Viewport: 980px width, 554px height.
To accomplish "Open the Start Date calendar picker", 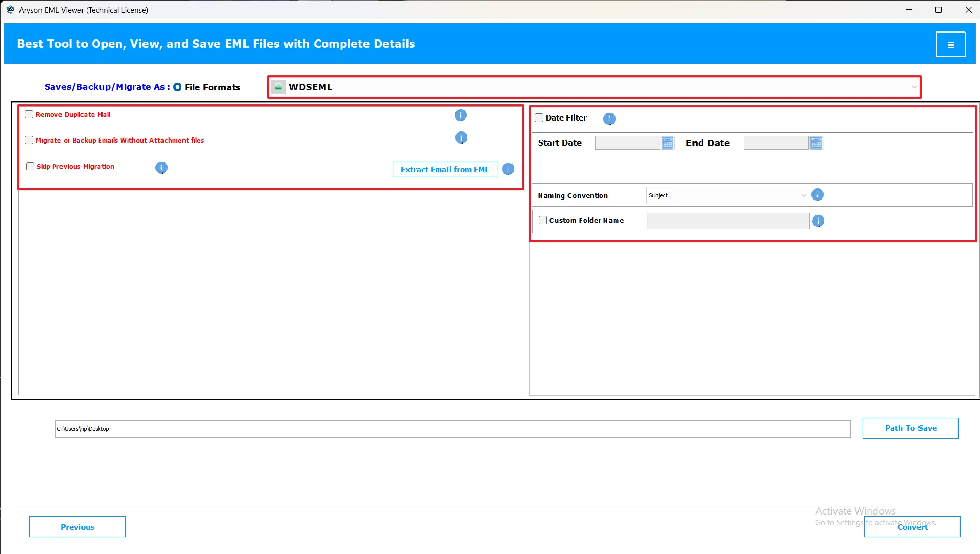I will 667,143.
